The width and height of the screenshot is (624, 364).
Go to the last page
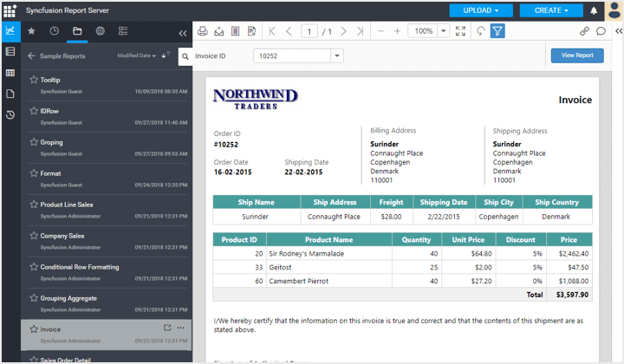tap(361, 31)
